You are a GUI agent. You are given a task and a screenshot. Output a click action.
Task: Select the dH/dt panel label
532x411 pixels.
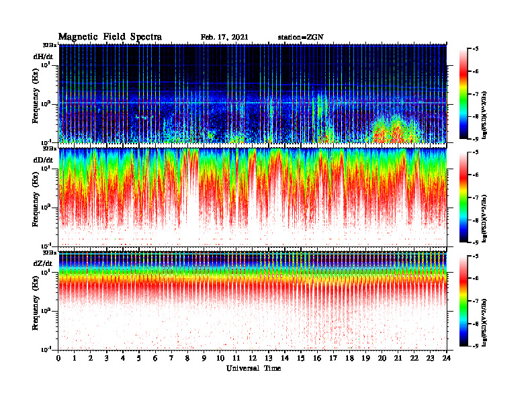click(43, 56)
